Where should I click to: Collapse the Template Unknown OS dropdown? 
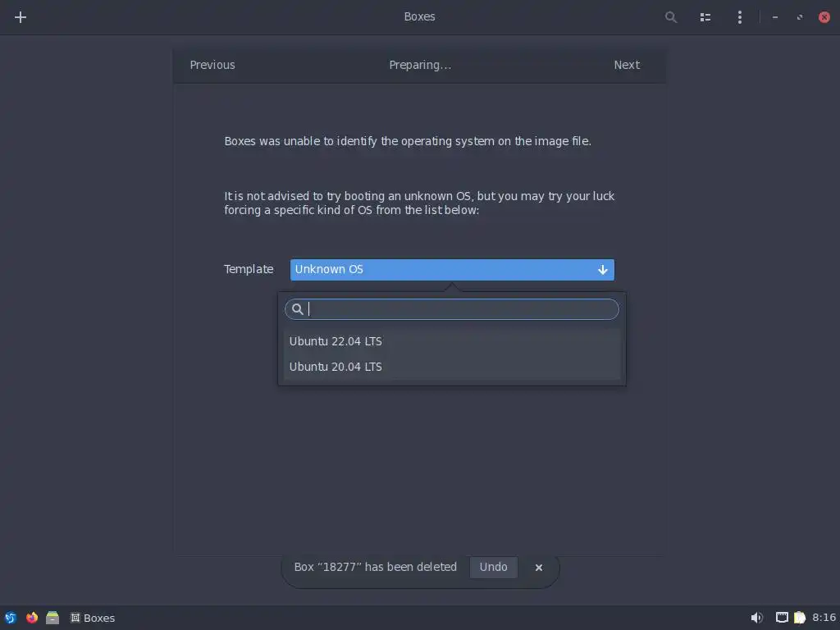pyautogui.click(x=452, y=269)
